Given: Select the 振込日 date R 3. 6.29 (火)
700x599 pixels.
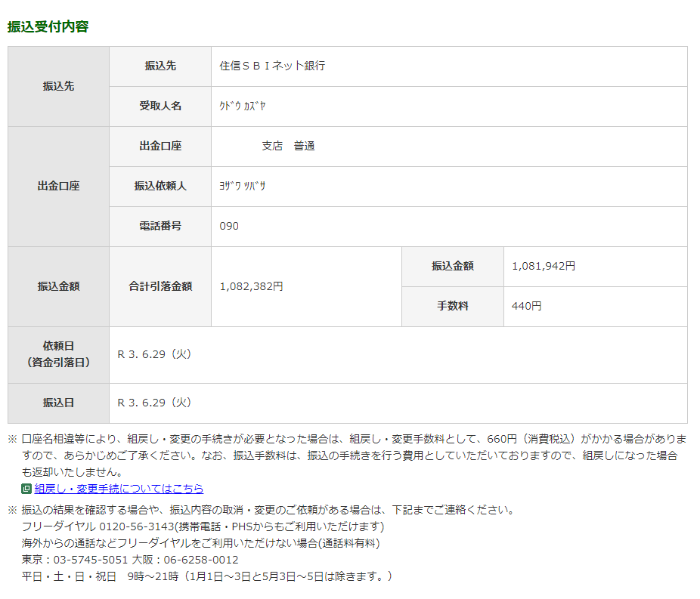Looking at the screenshot, I should pos(154,403).
